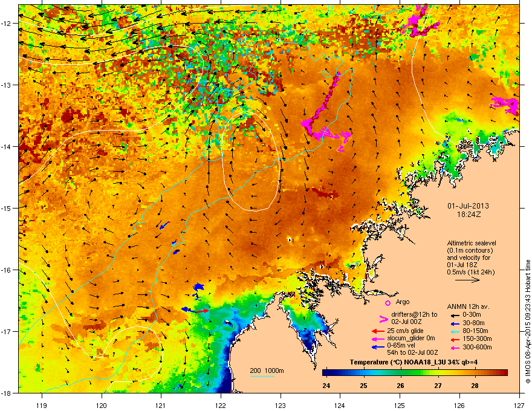Click the '54h to 02-Jul 00Z' text

pos(412,352)
